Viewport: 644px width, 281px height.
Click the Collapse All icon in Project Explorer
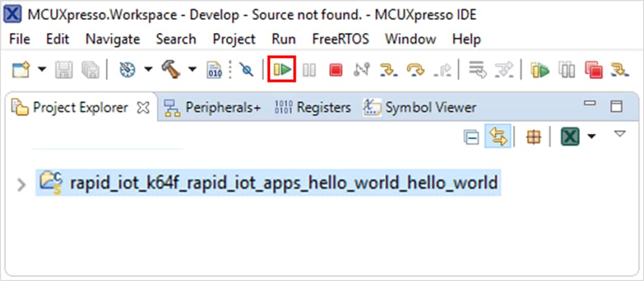(x=471, y=137)
